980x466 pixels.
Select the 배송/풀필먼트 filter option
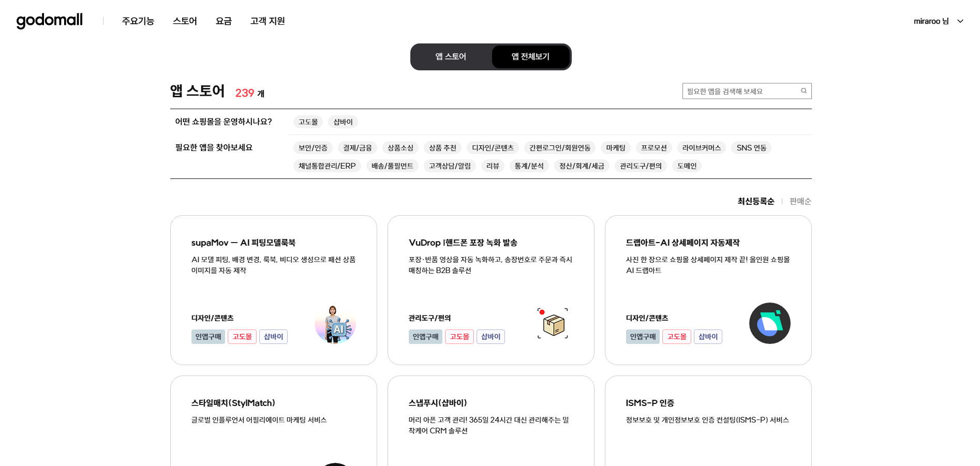(x=392, y=166)
